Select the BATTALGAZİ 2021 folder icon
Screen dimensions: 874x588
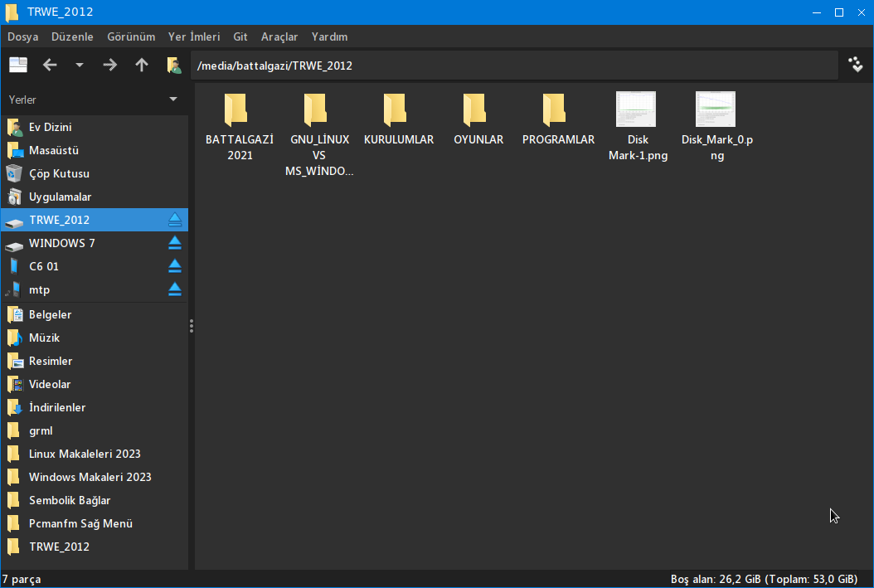[x=235, y=109]
